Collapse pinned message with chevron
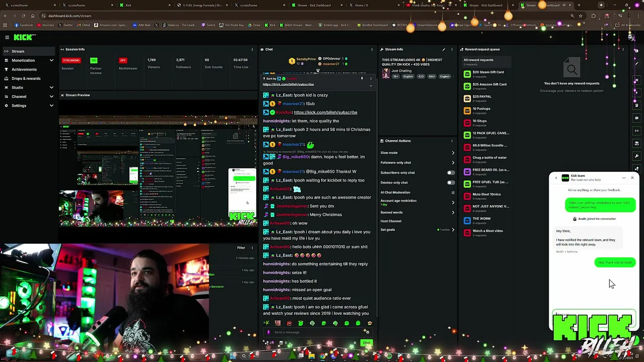Viewport: 644px width, 362px height. [x=371, y=85]
